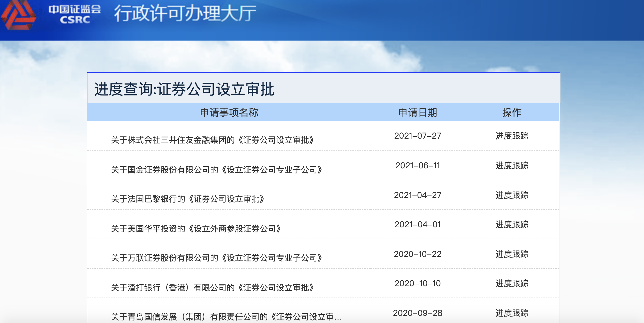Open 进度跟踪 for 2021-06-11 application
This screenshot has width=644, height=323.
click(512, 165)
